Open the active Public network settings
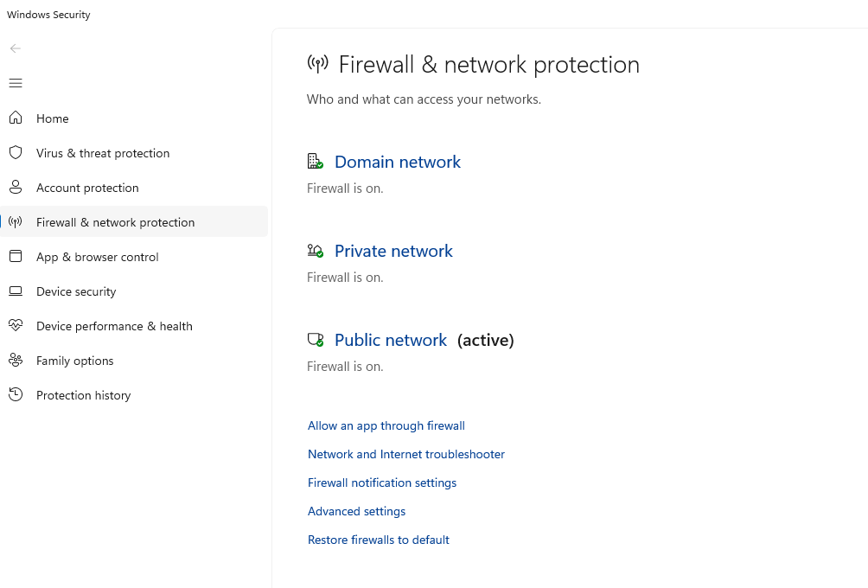This screenshot has width=868, height=588. [391, 340]
